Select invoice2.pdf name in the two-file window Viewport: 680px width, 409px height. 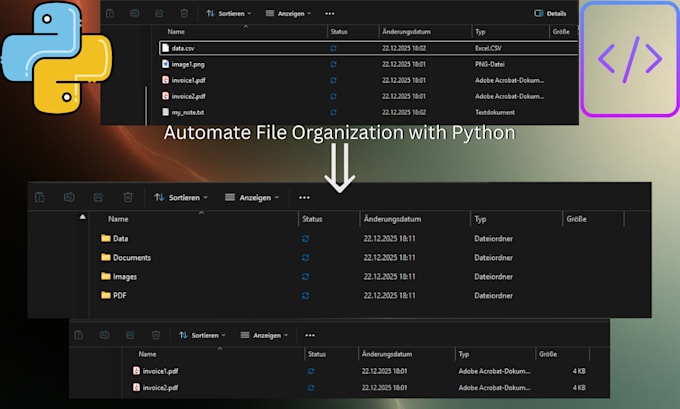[x=160, y=387]
